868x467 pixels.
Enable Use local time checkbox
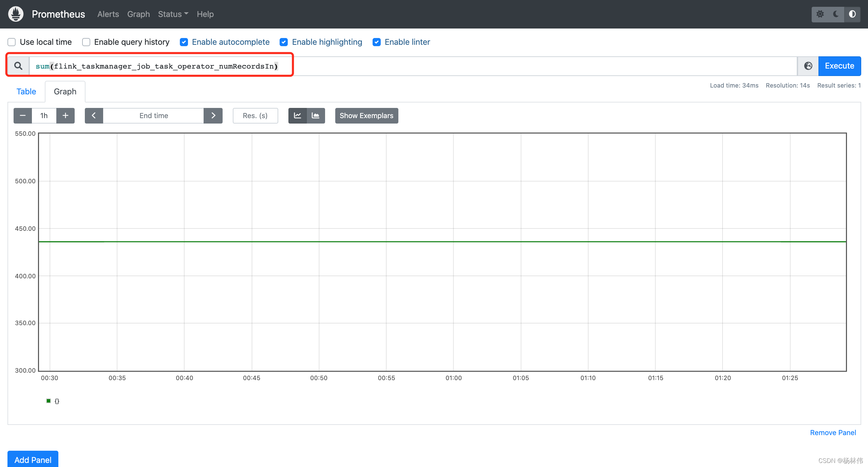point(12,42)
